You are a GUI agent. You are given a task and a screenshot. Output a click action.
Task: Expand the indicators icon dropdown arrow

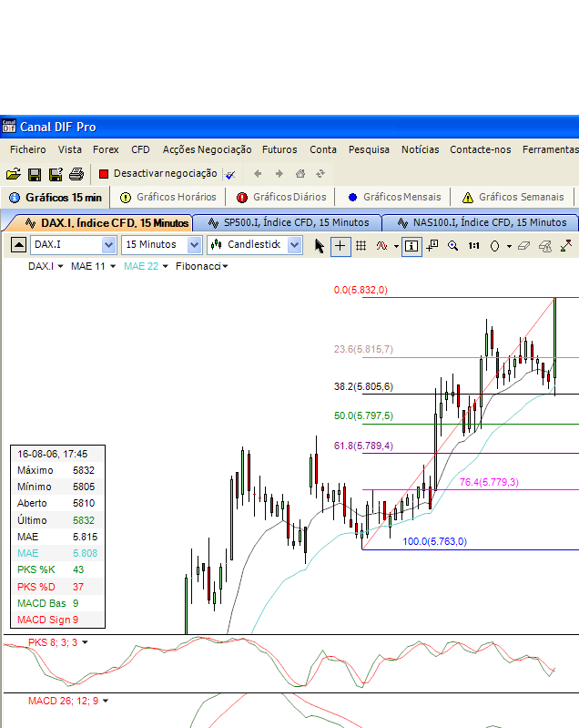(x=396, y=246)
